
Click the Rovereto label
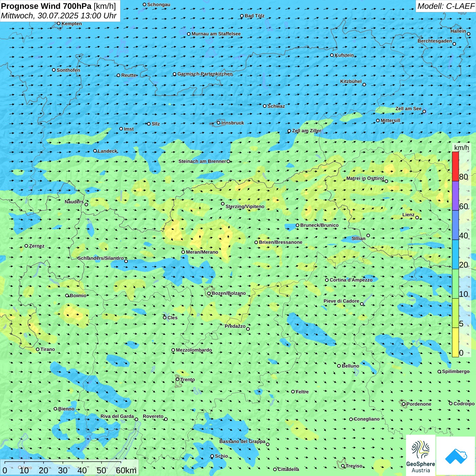tap(153, 416)
